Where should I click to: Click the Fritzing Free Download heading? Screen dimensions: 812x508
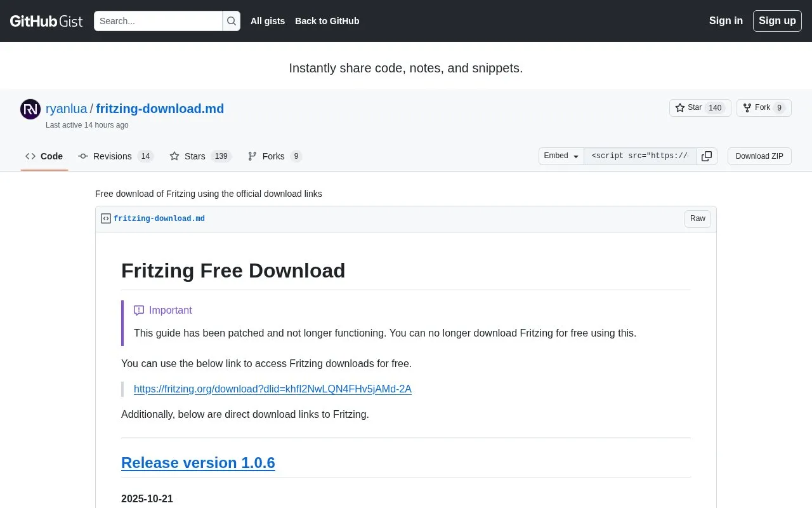pyautogui.click(x=233, y=271)
